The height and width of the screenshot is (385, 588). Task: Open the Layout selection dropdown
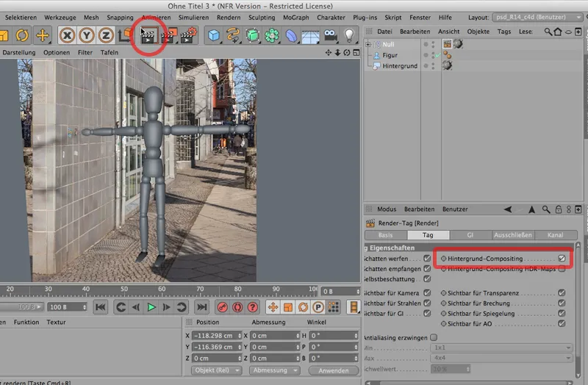[x=535, y=16]
